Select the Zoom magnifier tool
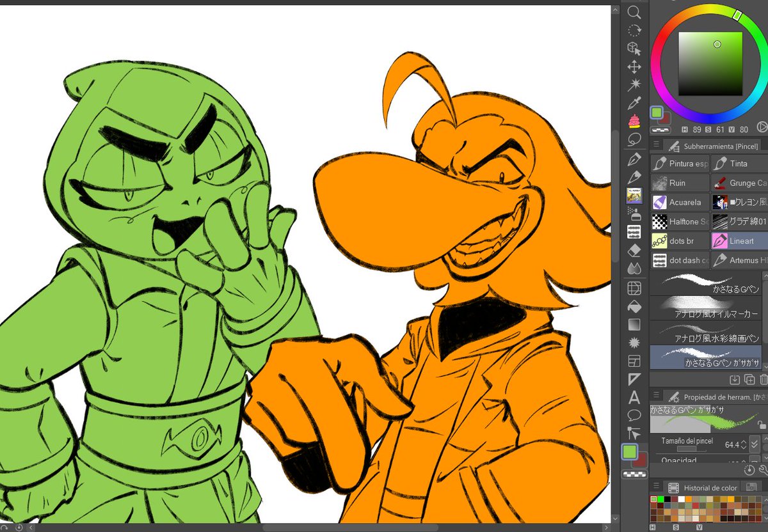This screenshot has height=532, width=768. [634, 12]
